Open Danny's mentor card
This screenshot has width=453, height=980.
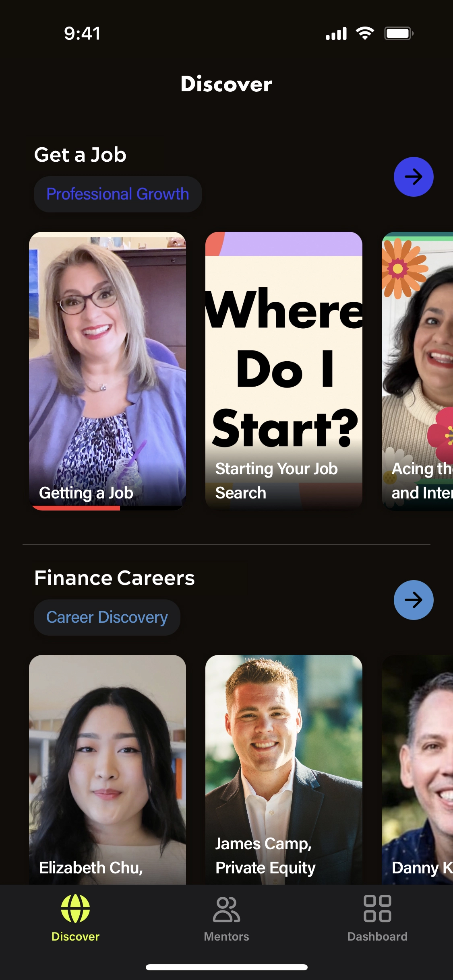(417, 769)
